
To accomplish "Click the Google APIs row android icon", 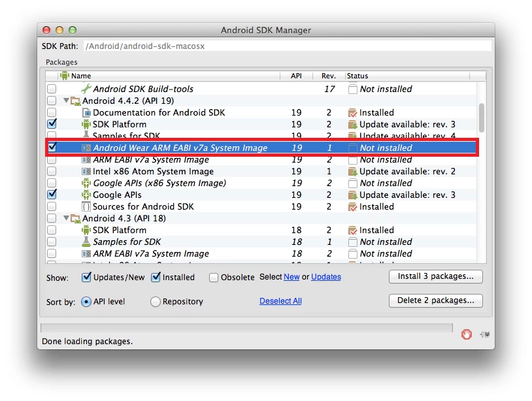I will 86,195.
